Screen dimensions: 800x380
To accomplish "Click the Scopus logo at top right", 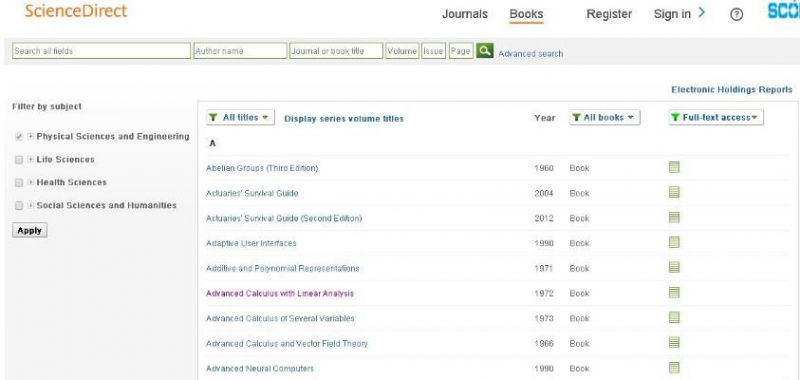I will click(x=784, y=12).
